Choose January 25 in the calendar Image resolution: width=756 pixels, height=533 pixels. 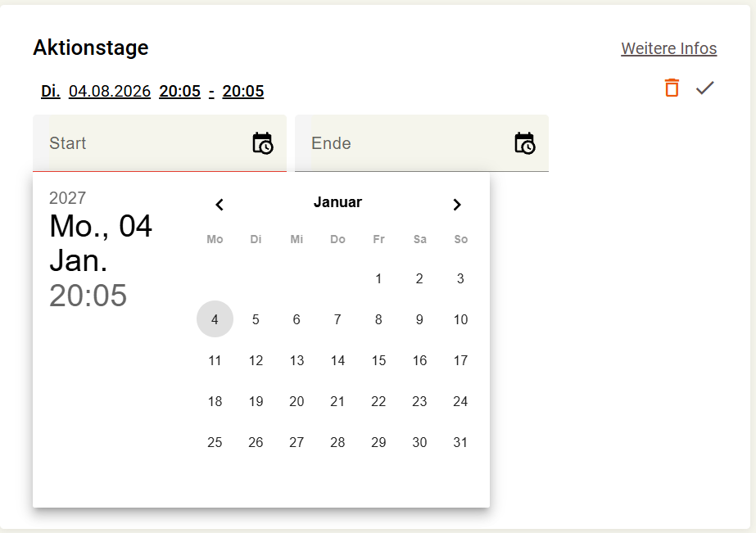pos(215,442)
